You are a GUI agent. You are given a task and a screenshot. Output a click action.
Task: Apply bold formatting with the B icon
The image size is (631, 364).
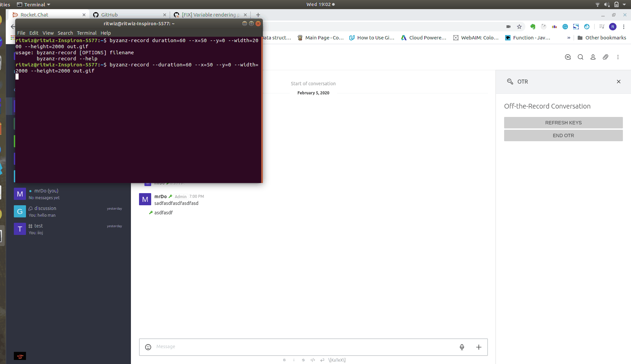(284, 360)
